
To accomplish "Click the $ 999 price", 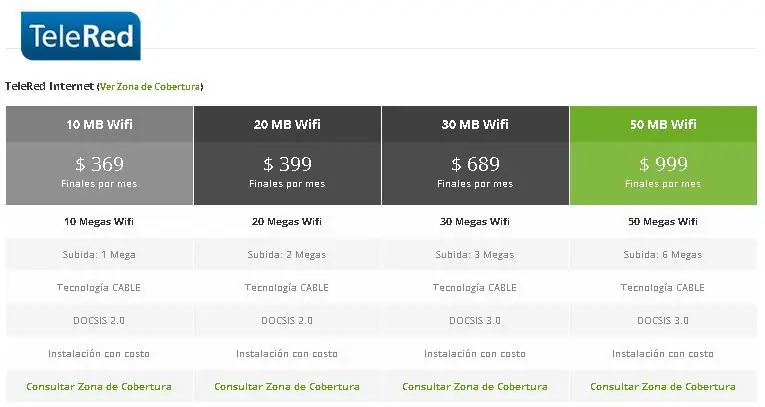I will [663, 164].
